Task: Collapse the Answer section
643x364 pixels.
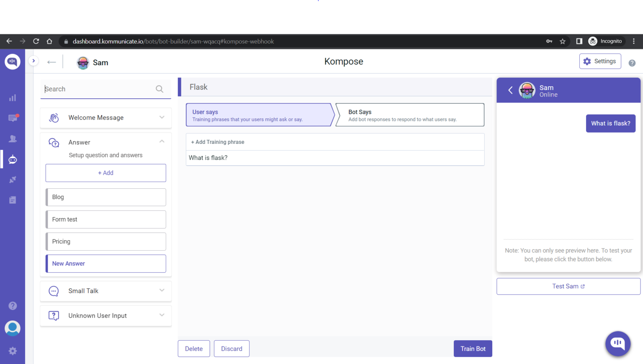Action: click(162, 142)
